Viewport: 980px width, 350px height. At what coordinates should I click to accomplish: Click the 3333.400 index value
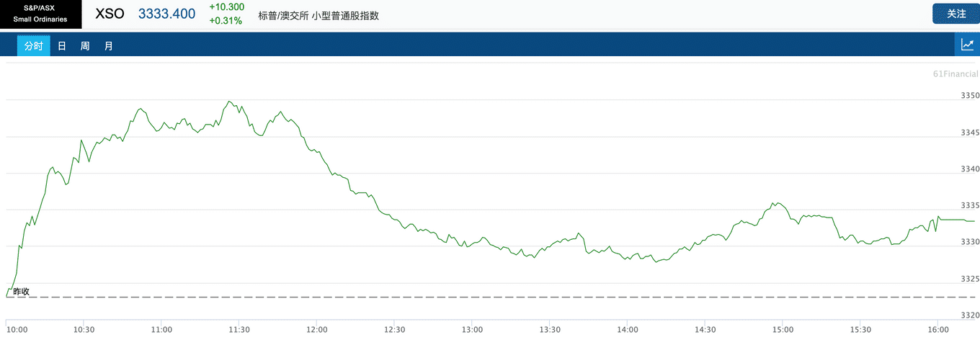(x=166, y=14)
